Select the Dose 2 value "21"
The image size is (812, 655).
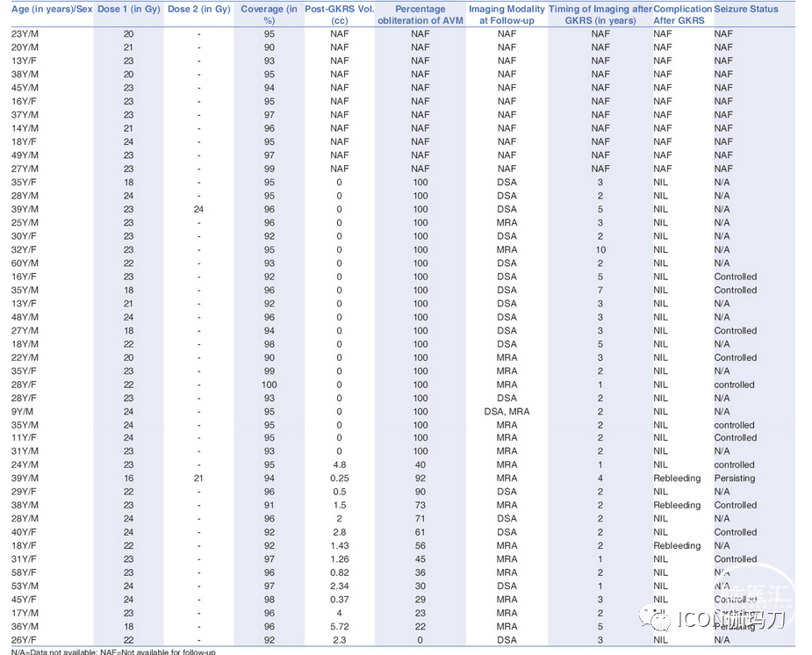point(199,479)
